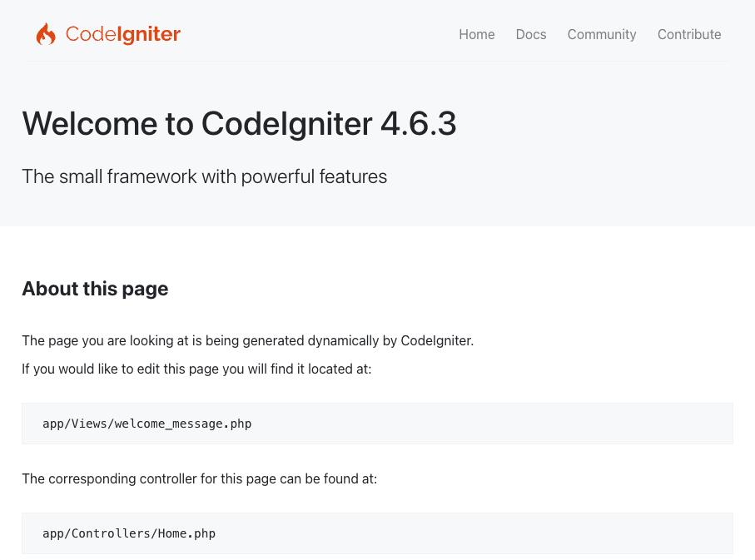This screenshot has height=560, width=755.
Task: Click the version number 4.6.3 in the heading
Action: pos(418,124)
